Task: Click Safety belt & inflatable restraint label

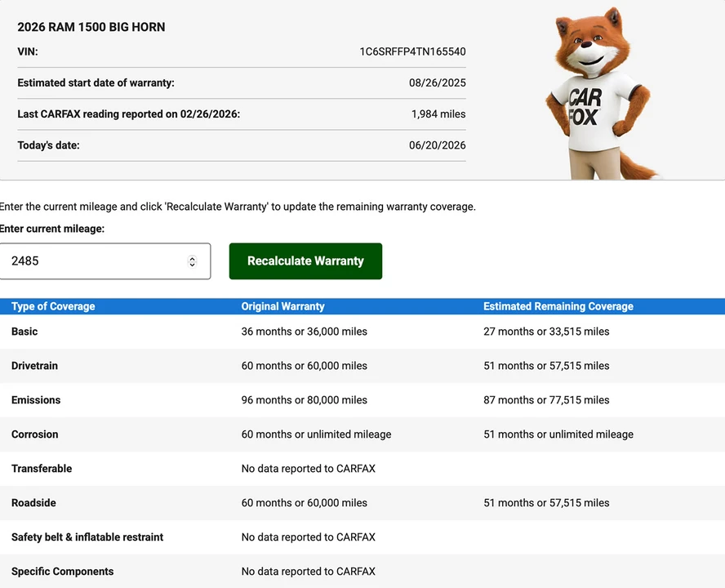Action: 87,537
